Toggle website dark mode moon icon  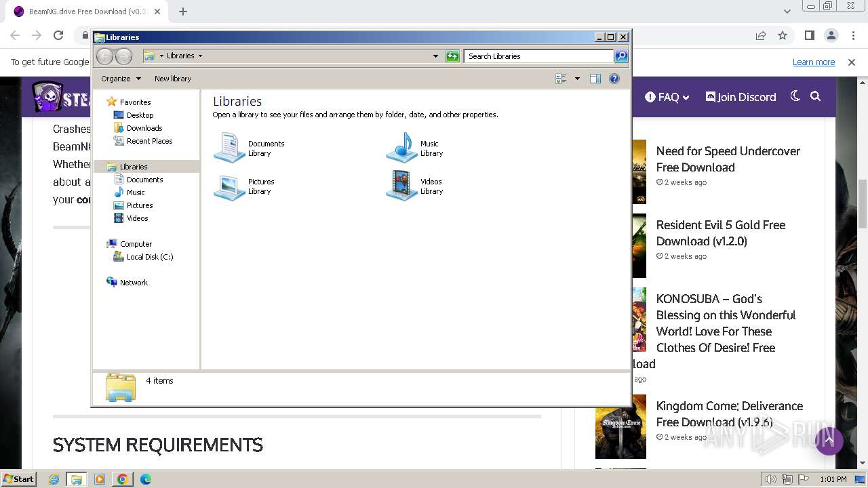pos(795,96)
